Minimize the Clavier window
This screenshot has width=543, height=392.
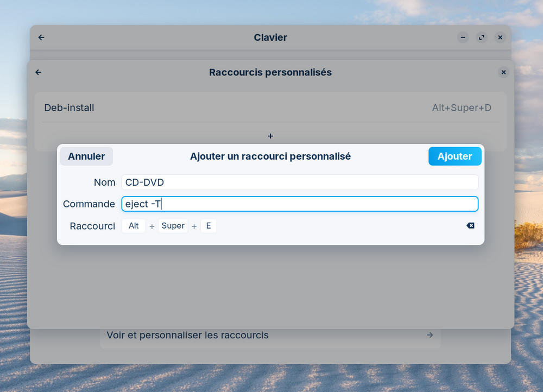click(463, 37)
